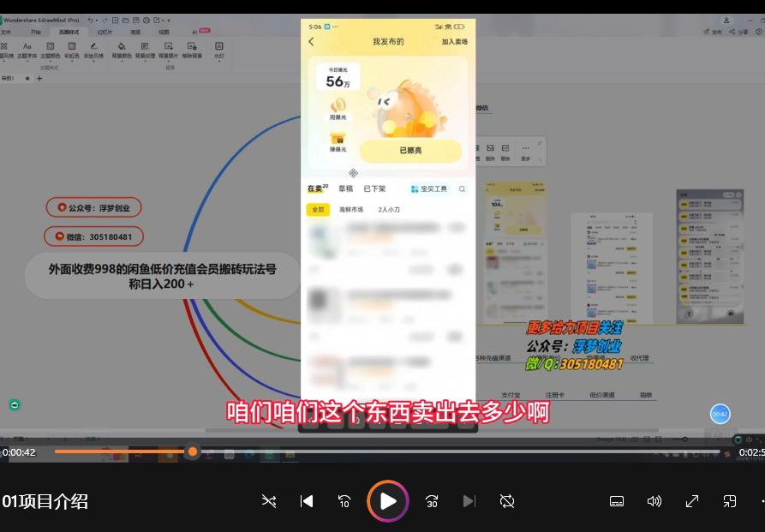Click the round blue 00:42 recorder timer
Image resolution: width=765 pixels, height=532 pixels.
tap(720, 414)
